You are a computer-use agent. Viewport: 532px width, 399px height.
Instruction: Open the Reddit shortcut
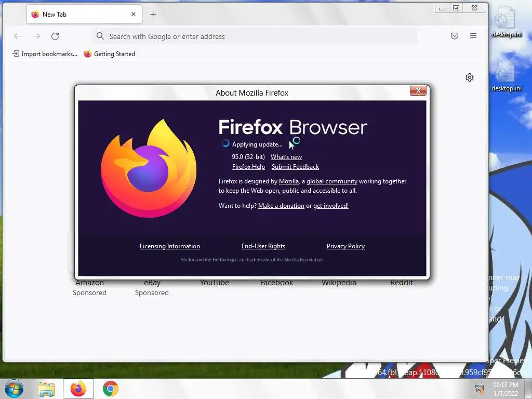402,283
